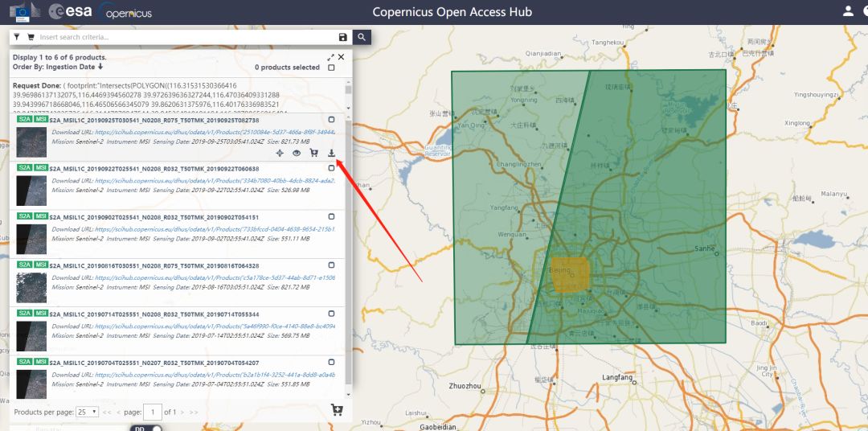The height and width of the screenshot is (431, 868).
Task: Open the user profile icon in header
Action: (848, 11)
